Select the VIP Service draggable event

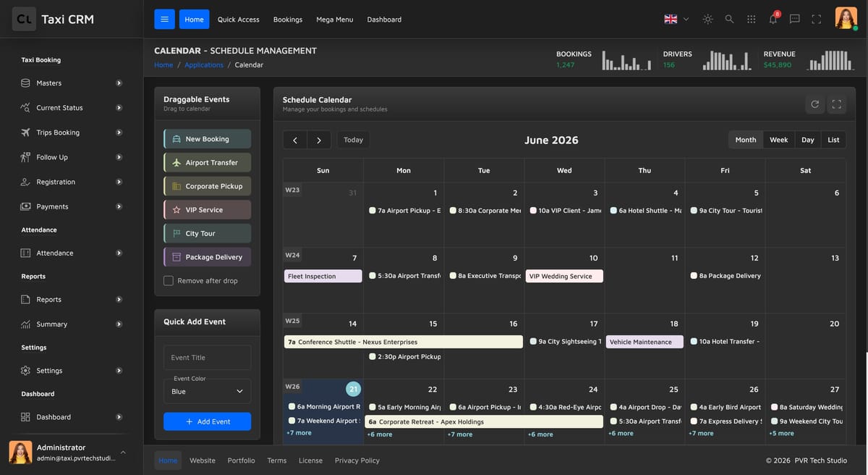pyautogui.click(x=208, y=210)
